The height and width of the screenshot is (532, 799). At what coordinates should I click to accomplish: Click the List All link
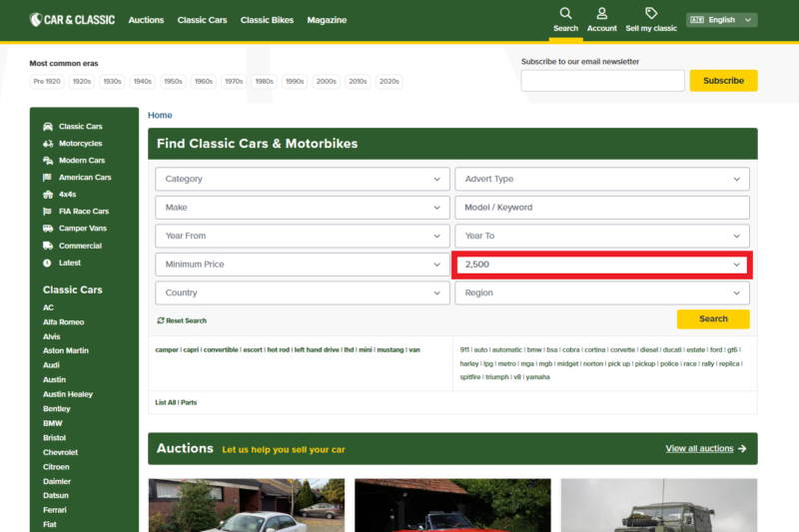(x=165, y=402)
